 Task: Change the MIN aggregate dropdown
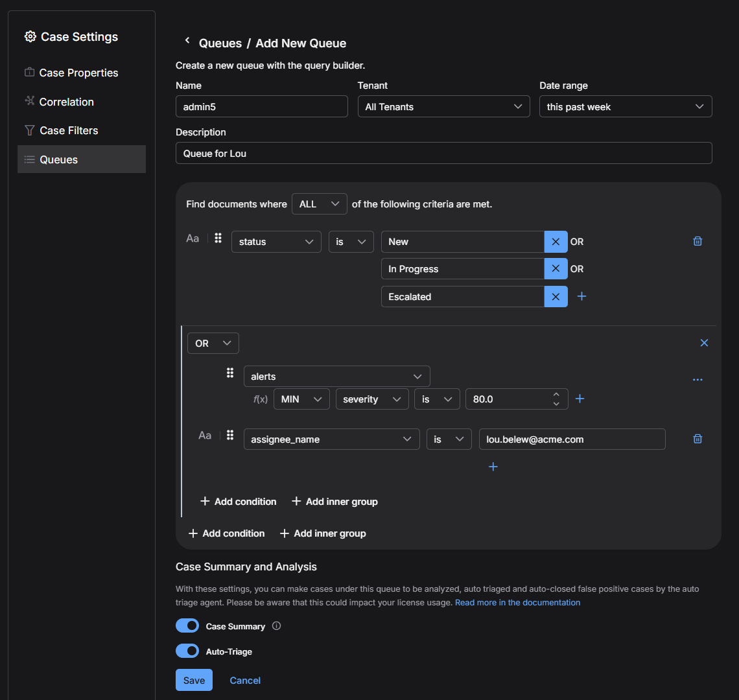pos(301,399)
